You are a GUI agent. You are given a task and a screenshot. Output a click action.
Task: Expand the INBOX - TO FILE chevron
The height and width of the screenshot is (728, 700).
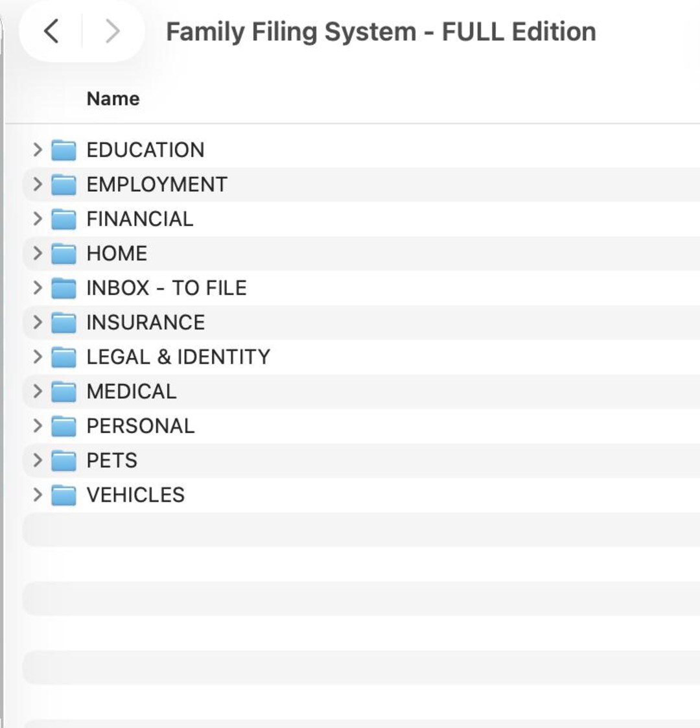(38, 288)
